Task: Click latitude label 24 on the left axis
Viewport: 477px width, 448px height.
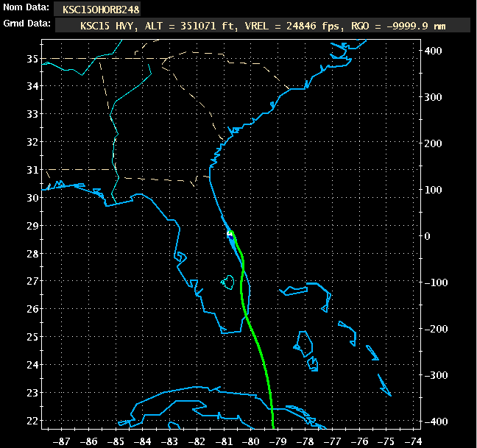Action: pyautogui.click(x=32, y=365)
